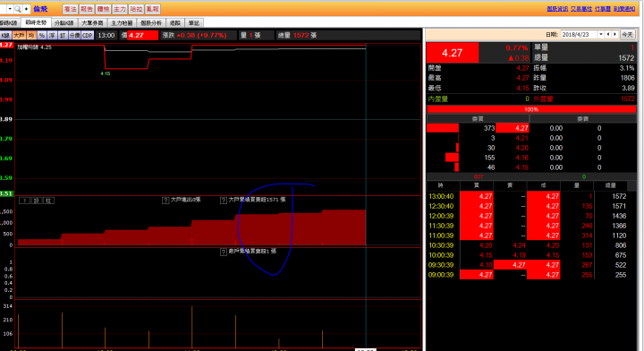Toggle the 訂 chart option button
The image size is (644, 351).
pyautogui.click(x=63, y=35)
